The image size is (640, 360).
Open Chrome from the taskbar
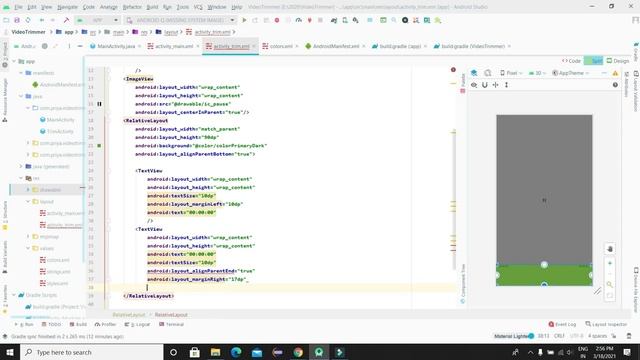(298, 352)
